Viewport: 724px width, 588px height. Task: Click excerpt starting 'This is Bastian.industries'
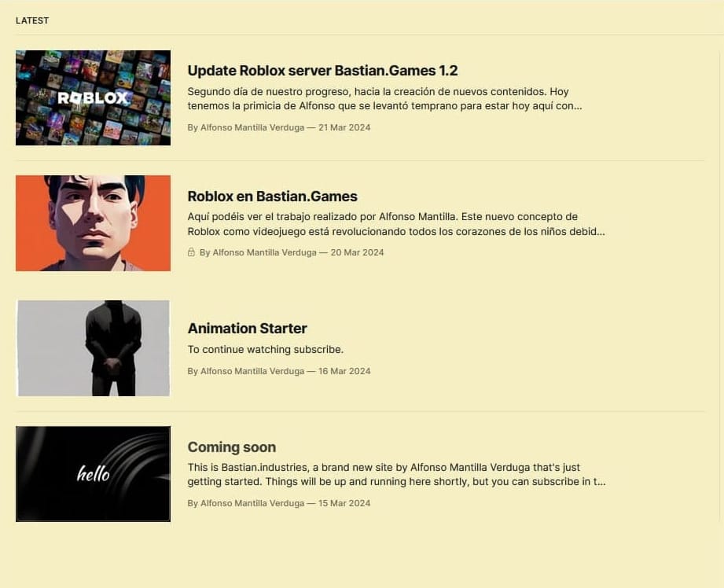click(397, 474)
